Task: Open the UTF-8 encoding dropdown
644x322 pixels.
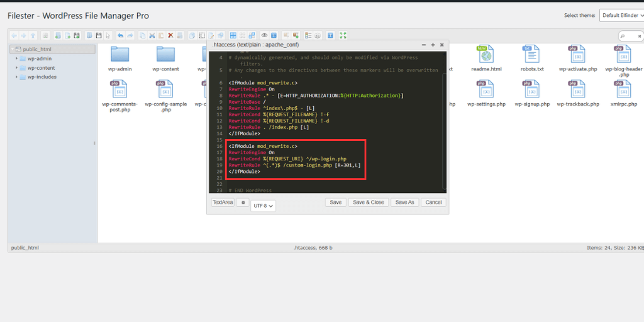Action: (264, 206)
